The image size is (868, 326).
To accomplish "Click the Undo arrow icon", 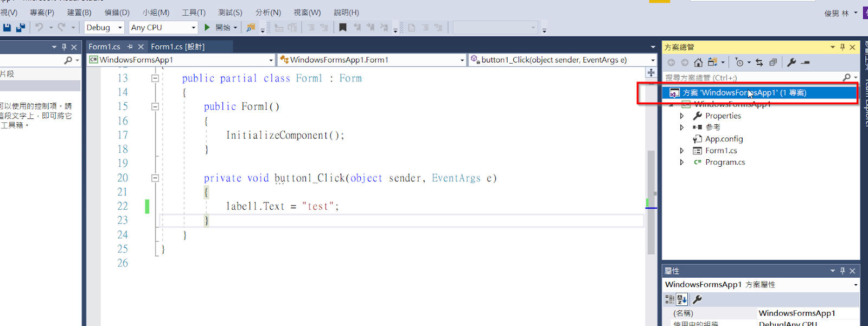I will coord(39,27).
